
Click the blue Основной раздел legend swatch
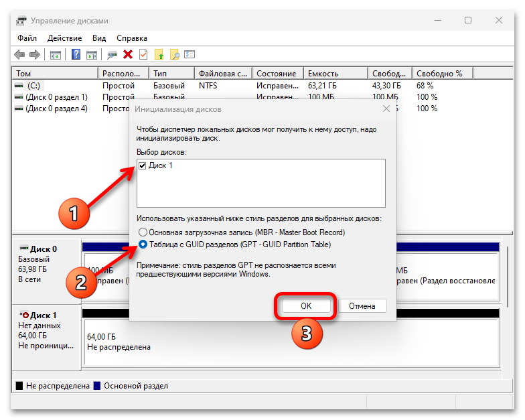[x=97, y=386]
